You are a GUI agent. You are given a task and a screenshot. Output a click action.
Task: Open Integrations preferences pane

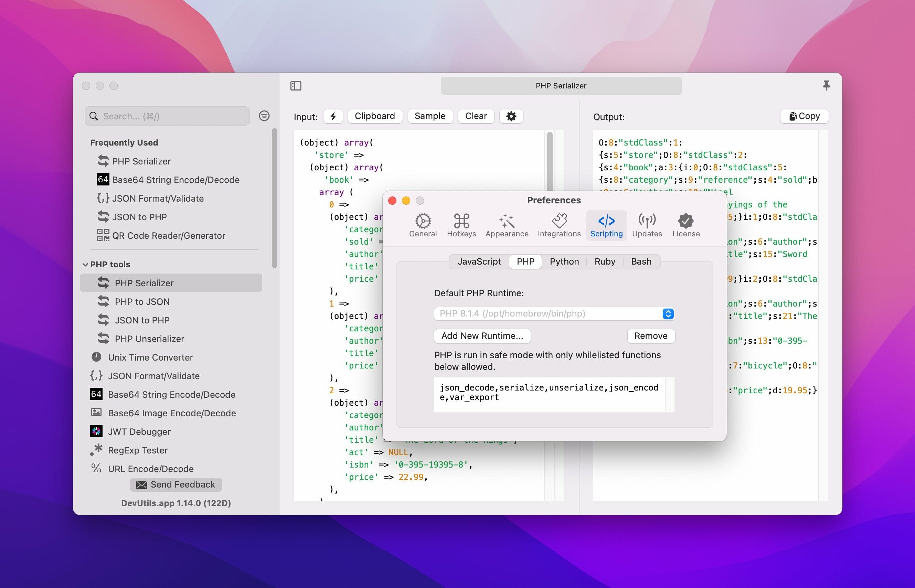[559, 225]
